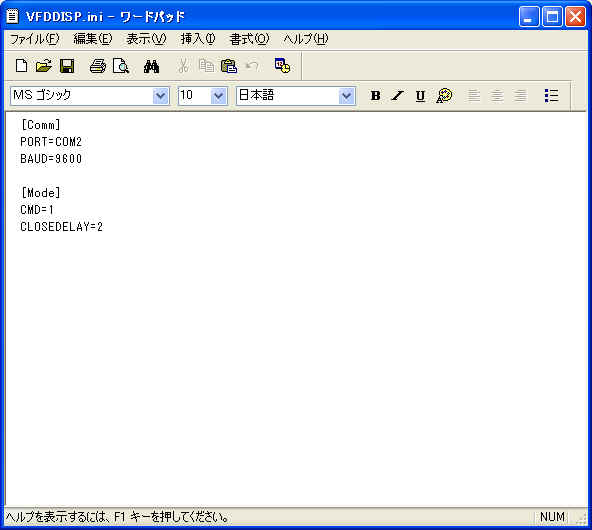Print the document using printer icon

point(98,66)
